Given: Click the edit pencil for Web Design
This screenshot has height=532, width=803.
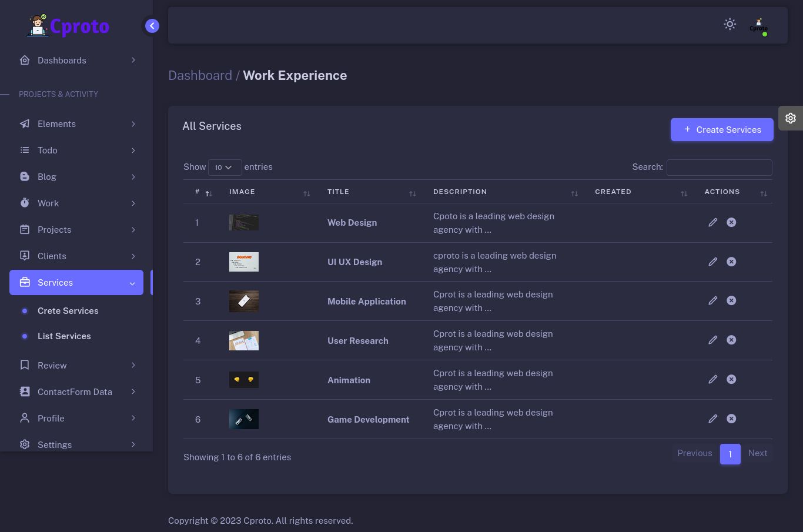Looking at the screenshot, I should click(x=712, y=222).
